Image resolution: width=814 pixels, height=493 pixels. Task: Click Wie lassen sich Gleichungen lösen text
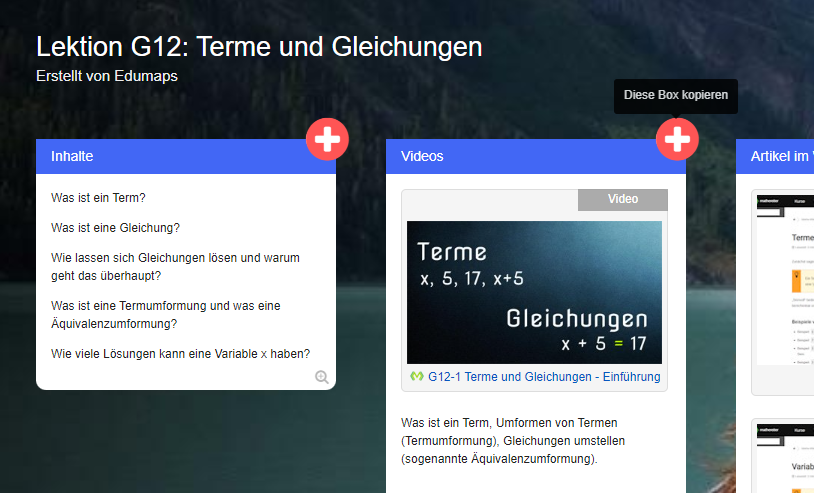pos(175,267)
